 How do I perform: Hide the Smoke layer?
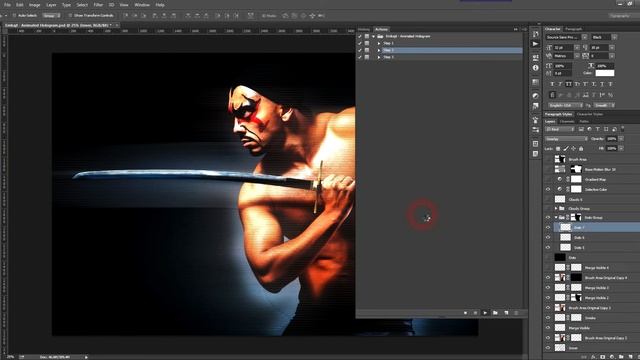click(x=548, y=318)
